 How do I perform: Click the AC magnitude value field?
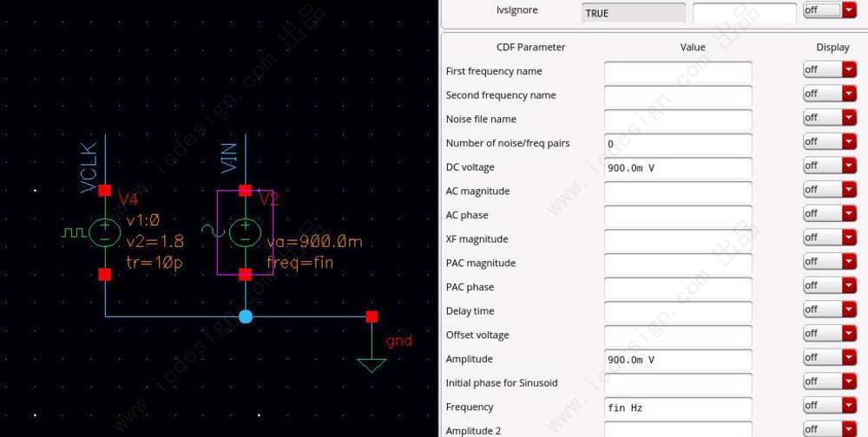[x=678, y=192]
